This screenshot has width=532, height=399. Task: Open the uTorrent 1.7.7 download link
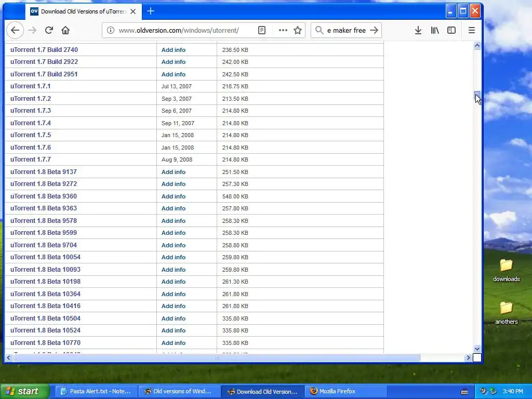coord(31,159)
